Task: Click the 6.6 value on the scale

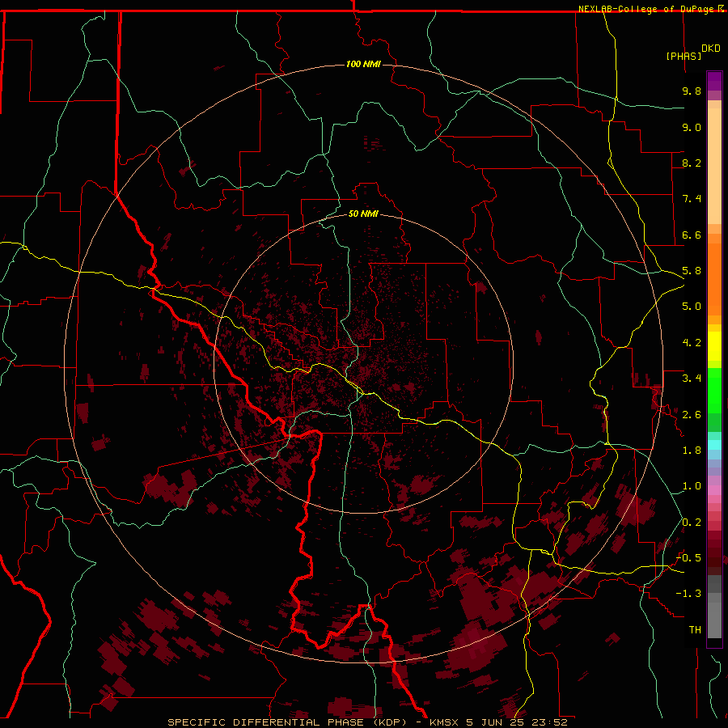Action: [x=692, y=235]
